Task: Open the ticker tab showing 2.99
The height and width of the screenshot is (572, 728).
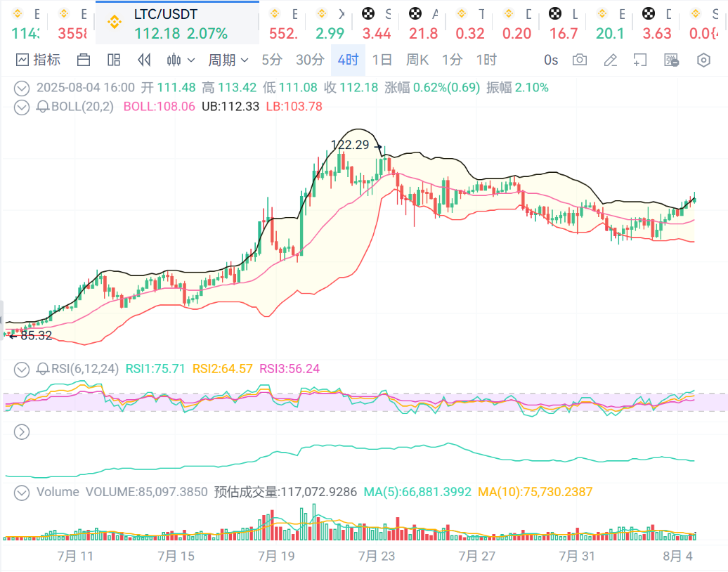Action: click(x=330, y=23)
